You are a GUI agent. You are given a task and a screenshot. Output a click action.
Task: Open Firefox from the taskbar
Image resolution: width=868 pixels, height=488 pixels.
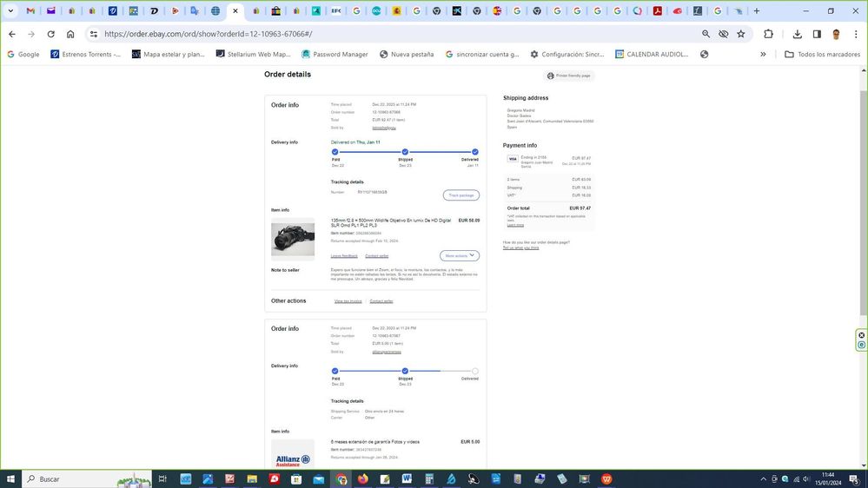click(362, 478)
